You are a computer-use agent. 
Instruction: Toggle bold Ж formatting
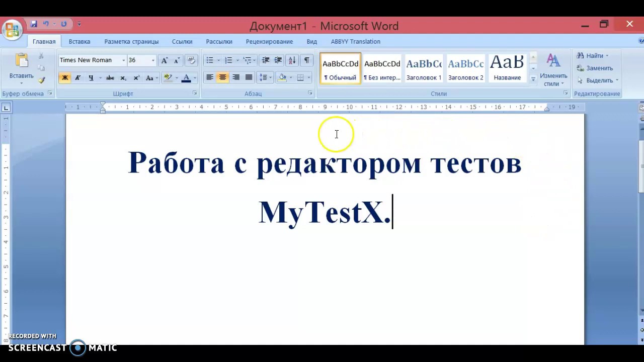click(64, 78)
